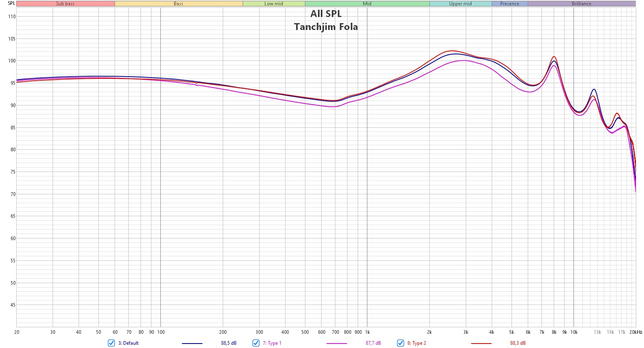This screenshot has width=644, height=348.
Task: Click the '8: Type 2' legend label
Action: coord(417,343)
